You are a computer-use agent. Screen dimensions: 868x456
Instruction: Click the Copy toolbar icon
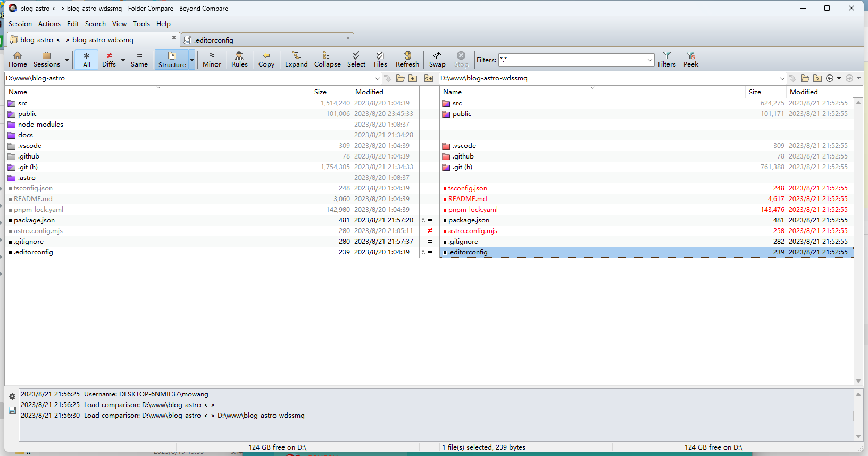(x=266, y=60)
